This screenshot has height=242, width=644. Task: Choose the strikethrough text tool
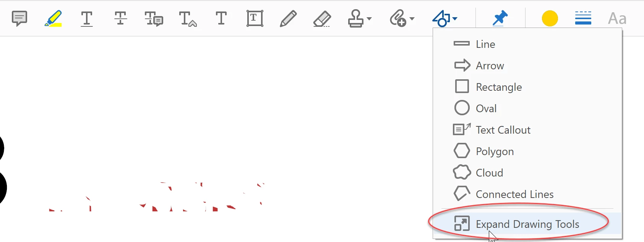pyautogui.click(x=120, y=18)
